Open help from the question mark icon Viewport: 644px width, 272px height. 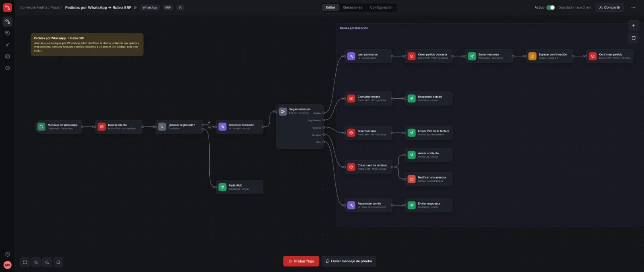click(x=7, y=68)
